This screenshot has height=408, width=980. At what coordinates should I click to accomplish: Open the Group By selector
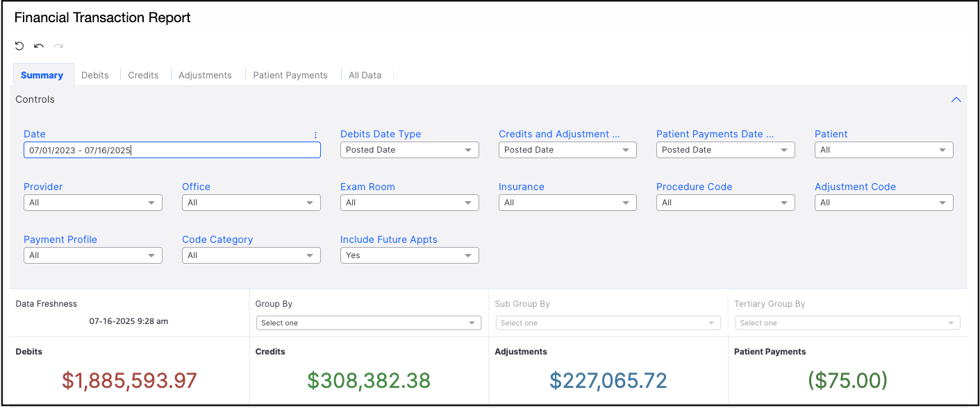point(368,323)
